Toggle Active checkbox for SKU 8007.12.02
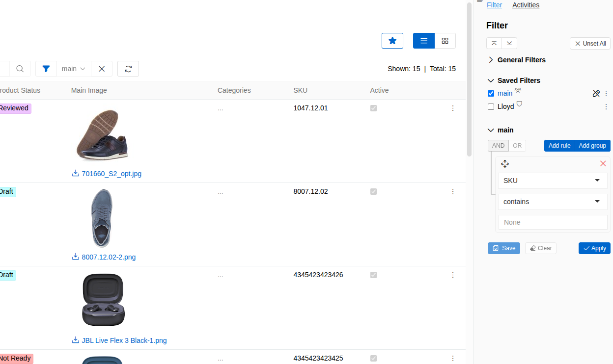The width and height of the screenshot is (613, 364). [373, 191]
